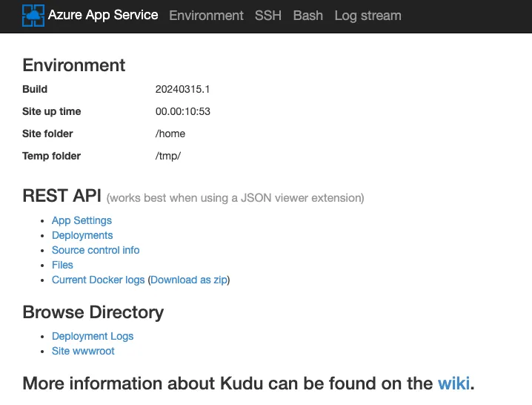Launch the Bash console from navbar
The width and height of the screenshot is (532, 405).
pyautogui.click(x=308, y=16)
